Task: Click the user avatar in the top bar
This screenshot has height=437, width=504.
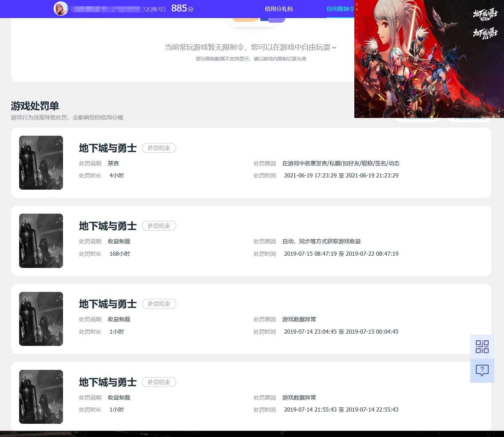Action: (x=61, y=9)
